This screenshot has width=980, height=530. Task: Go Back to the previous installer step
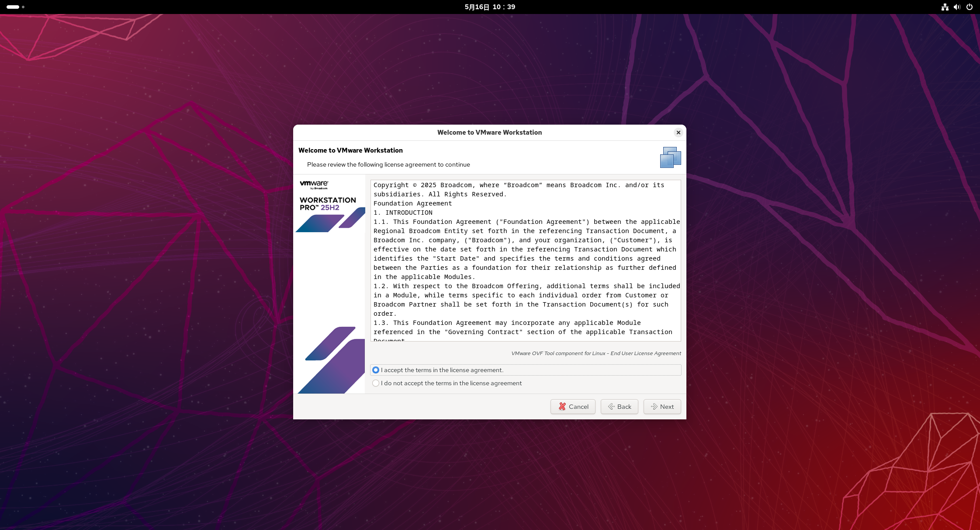(619, 407)
